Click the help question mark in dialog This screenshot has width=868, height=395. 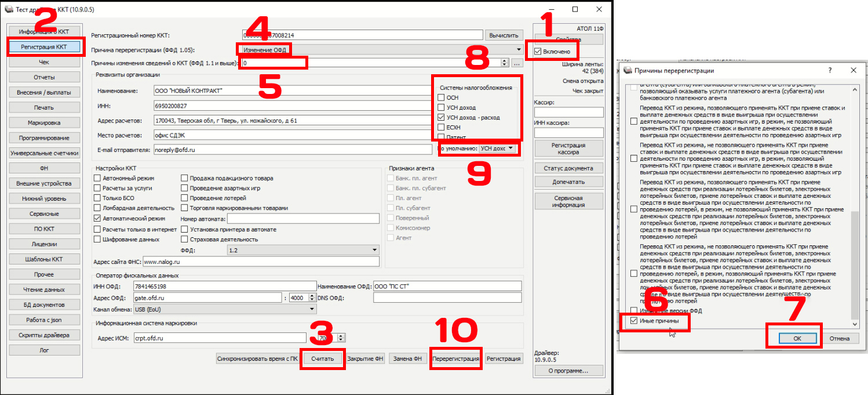(x=830, y=70)
